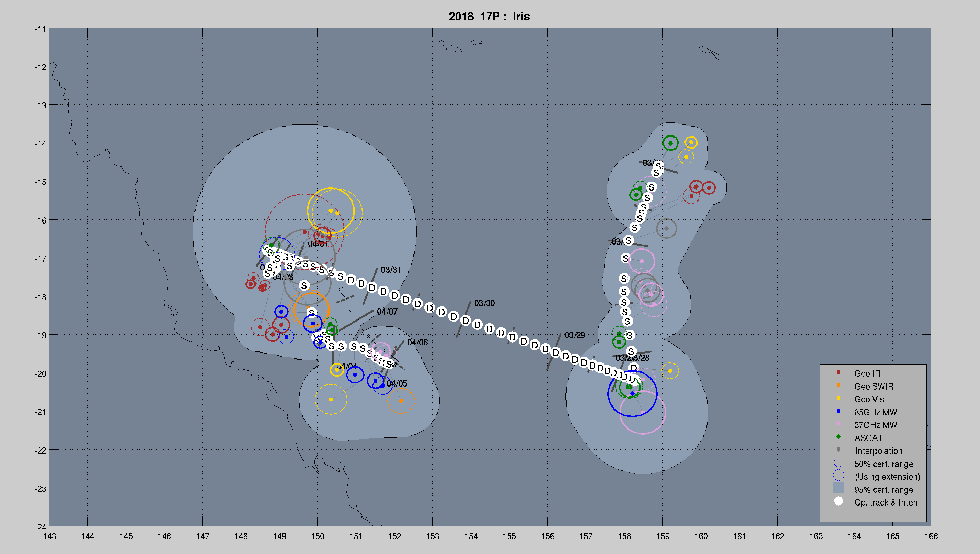Click the 03/31 date label on track
The width and height of the screenshot is (980, 554).
391,270
